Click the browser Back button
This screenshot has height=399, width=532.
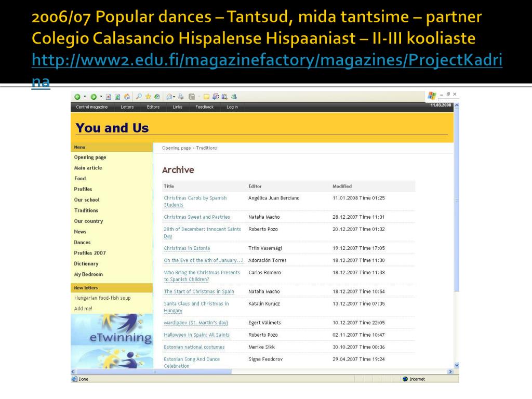click(77, 97)
